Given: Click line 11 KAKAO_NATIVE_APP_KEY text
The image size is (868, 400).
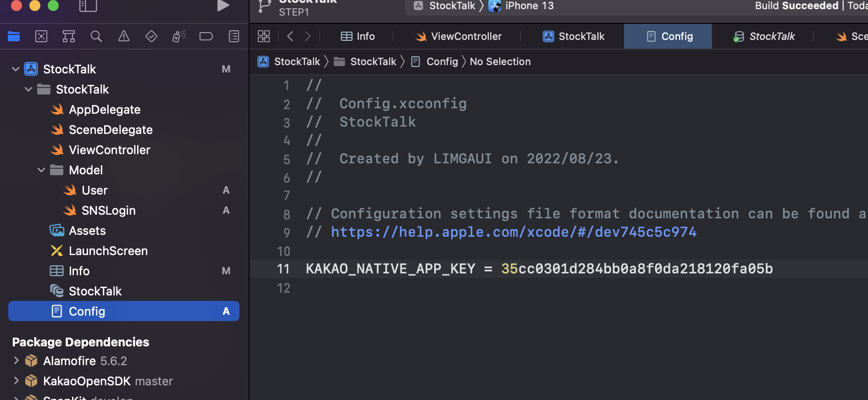Looking at the screenshot, I should pyautogui.click(x=390, y=269).
